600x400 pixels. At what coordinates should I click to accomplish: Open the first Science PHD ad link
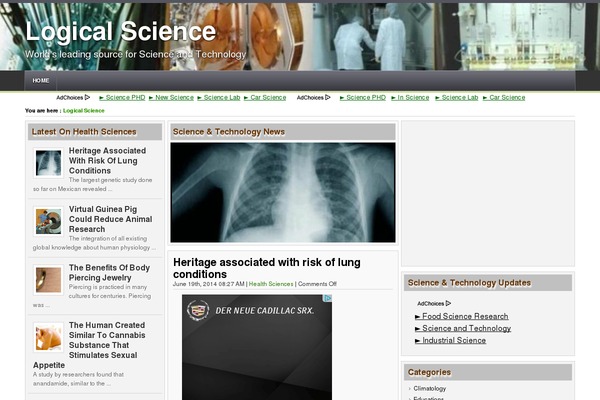(x=122, y=98)
